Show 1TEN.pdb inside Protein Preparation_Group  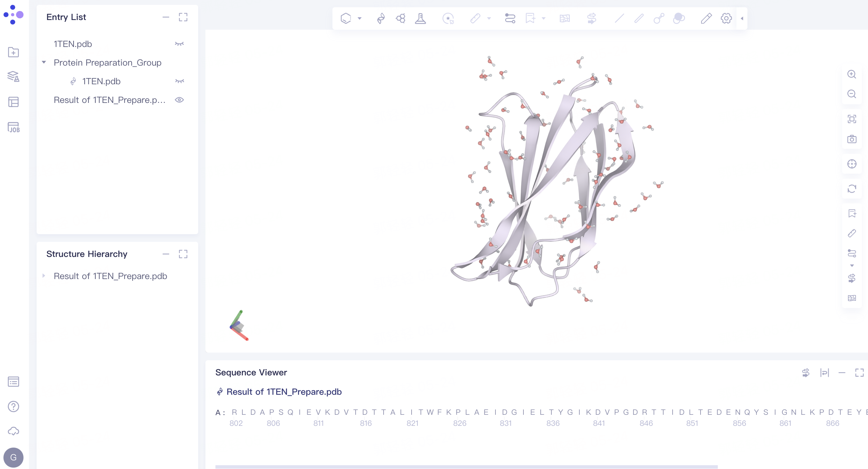pyautogui.click(x=179, y=81)
